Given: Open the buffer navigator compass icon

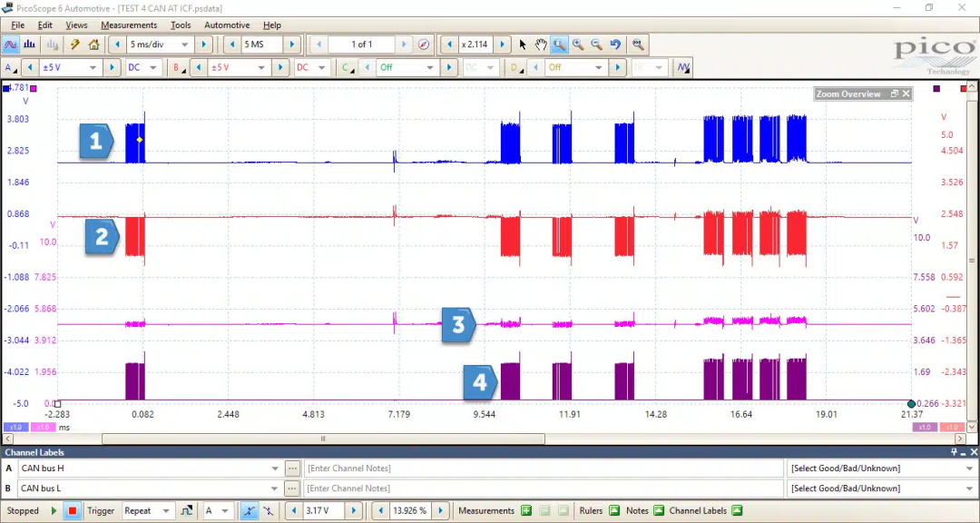Looking at the screenshot, I should pyautogui.click(x=424, y=44).
